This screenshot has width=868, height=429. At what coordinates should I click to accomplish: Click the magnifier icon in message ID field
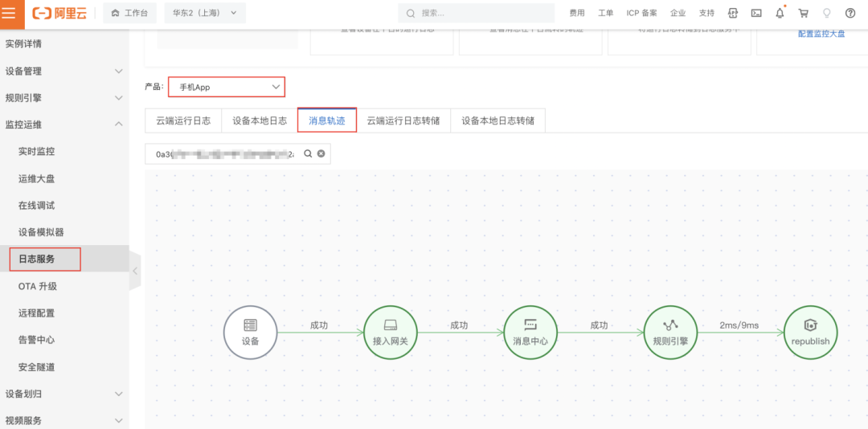(x=308, y=154)
